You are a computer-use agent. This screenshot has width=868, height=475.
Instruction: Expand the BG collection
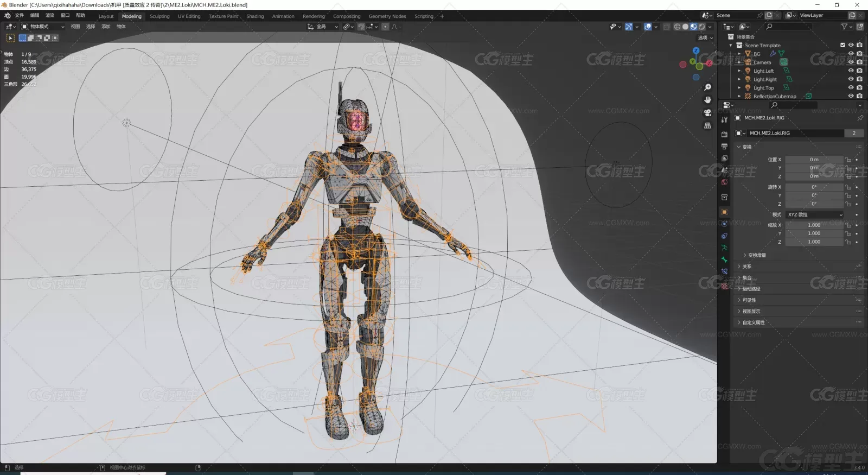(x=739, y=54)
